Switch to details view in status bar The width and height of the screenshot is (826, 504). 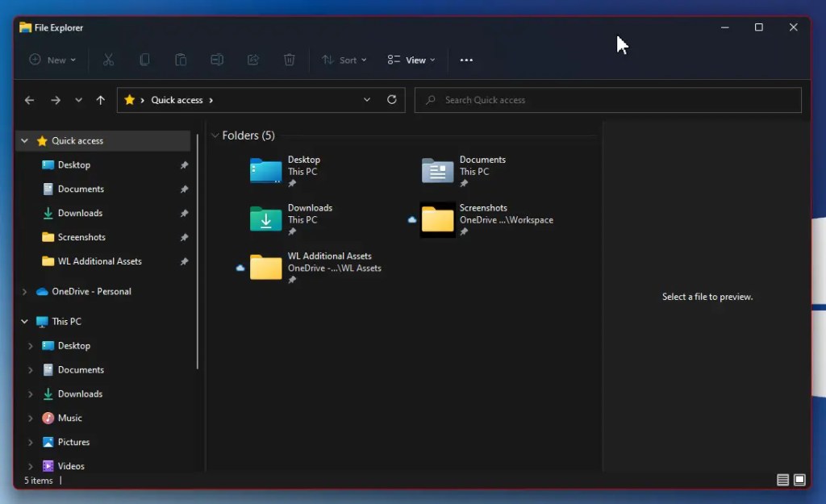(x=782, y=480)
